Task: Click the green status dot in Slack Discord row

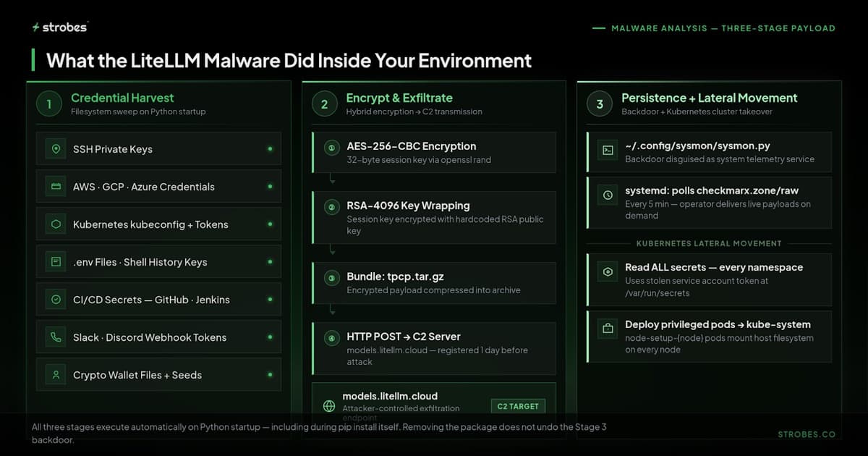Action: (270, 337)
